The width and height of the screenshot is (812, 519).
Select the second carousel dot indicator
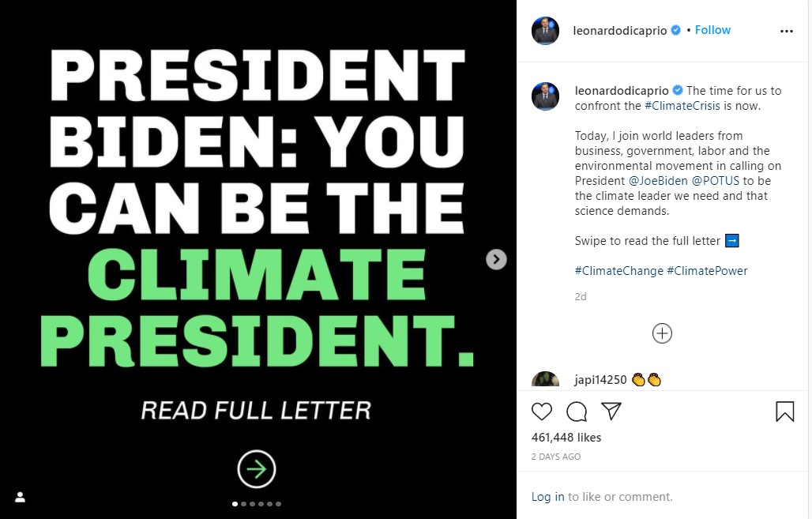click(x=243, y=504)
